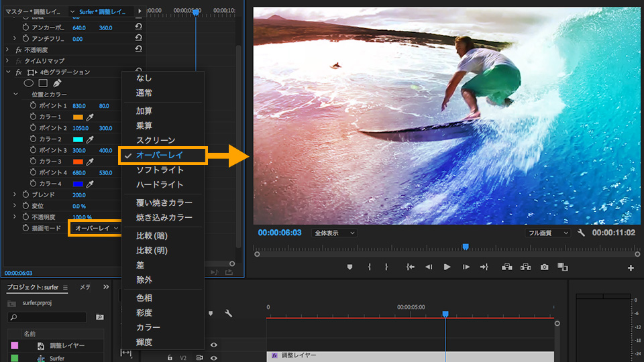The image size is (644, 362).
Task: Open the カラー2 cyan color swatch
Action: [78, 139]
